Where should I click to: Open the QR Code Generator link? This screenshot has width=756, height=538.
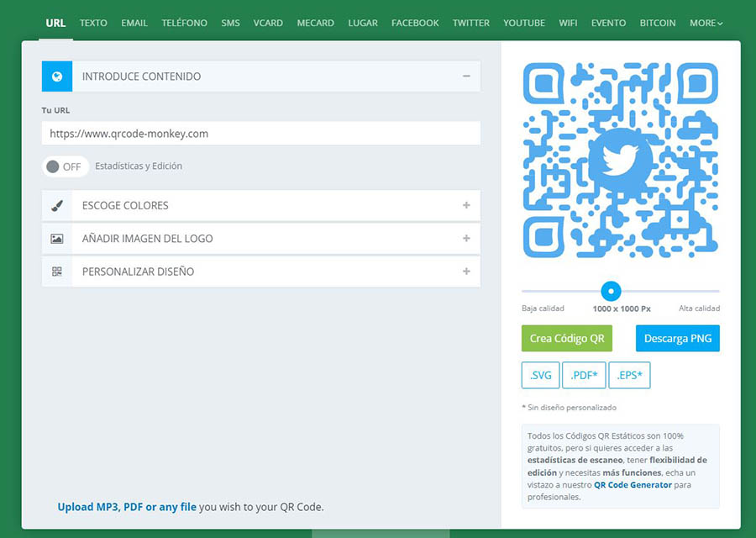[x=633, y=485]
